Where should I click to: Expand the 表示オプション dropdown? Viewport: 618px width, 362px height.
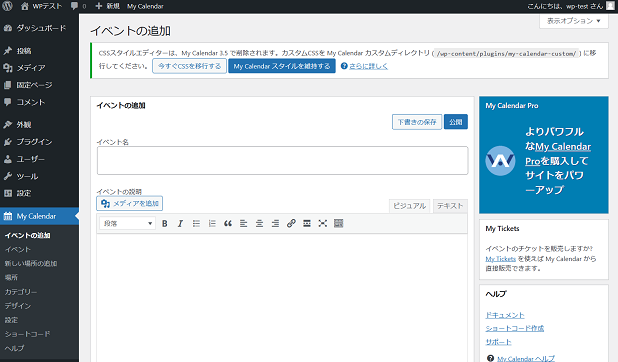click(573, 21)
